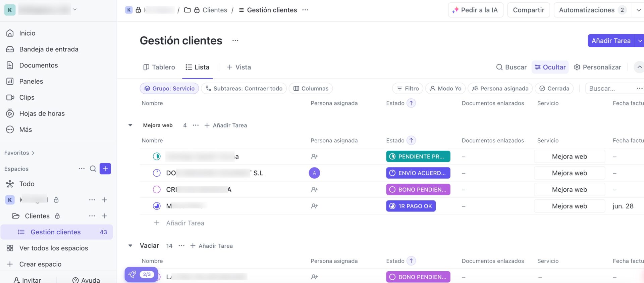Open Añadir Tarea dropdown arrow
644x283 pixels.
640,41
